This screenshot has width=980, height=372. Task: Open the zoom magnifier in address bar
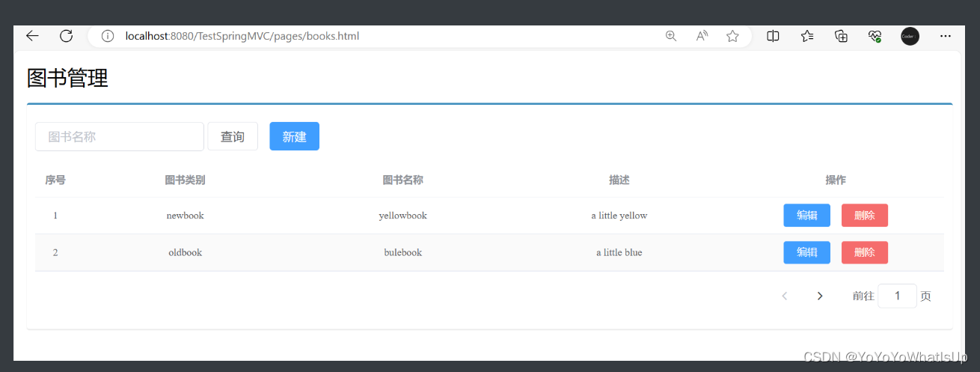[671, 36]
